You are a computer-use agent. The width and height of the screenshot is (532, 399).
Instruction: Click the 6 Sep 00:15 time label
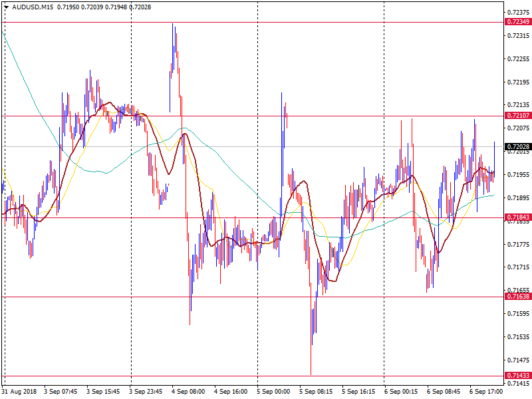pos(401,392)
